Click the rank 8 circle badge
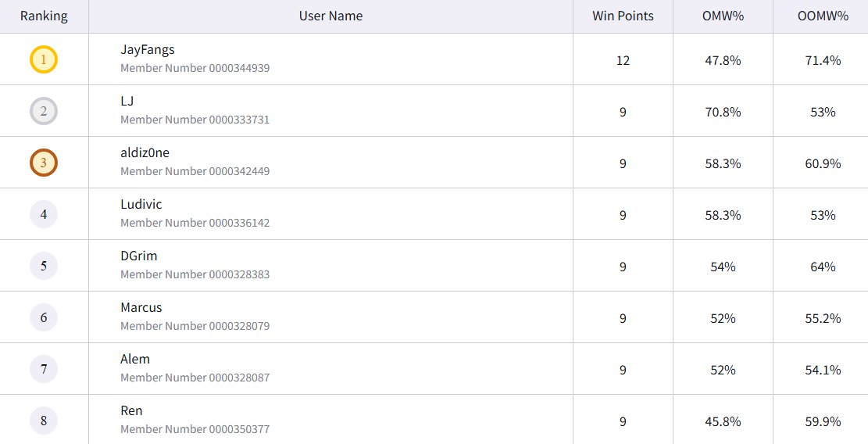Screen dimensions: 868x444 point(44,421)
